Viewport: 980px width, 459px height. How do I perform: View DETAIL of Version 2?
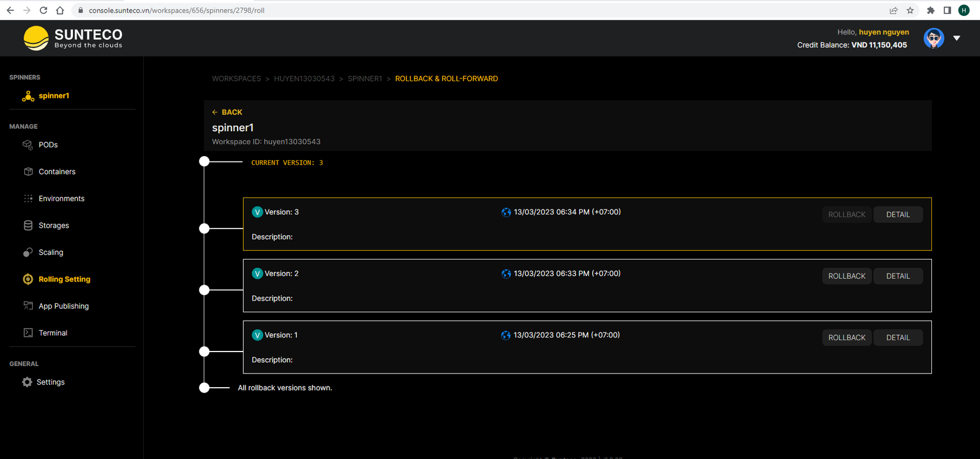[898, 276]
